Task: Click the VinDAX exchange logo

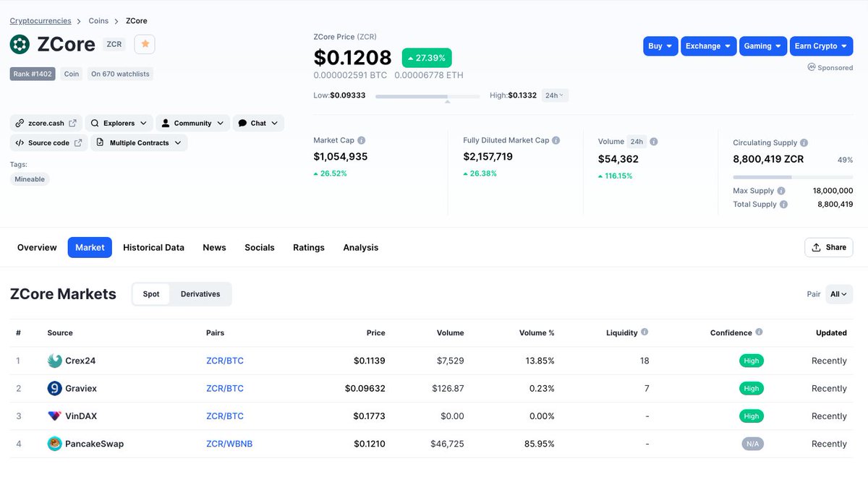Action: click(54, 416)
